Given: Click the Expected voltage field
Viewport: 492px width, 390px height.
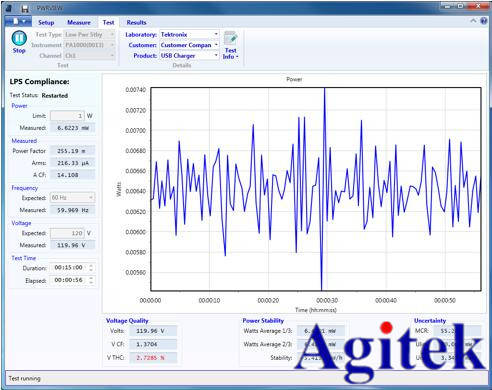Looking at the screenshot, I should (x=67, y=233).
